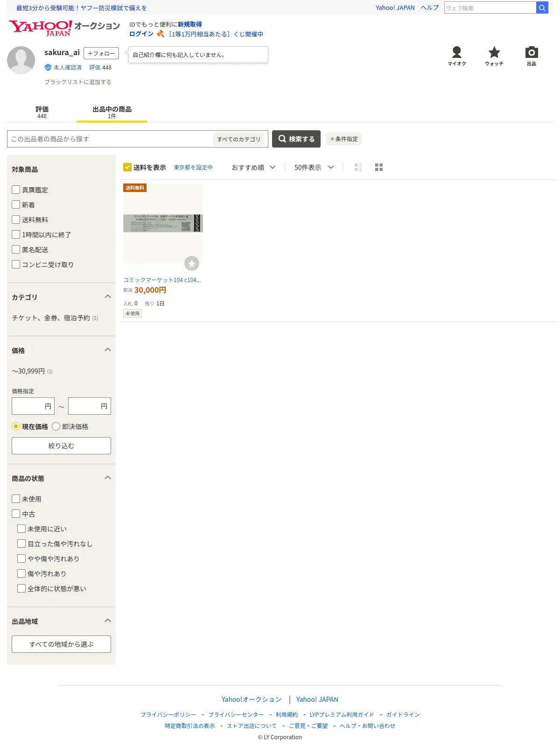Image resolution: width=560 pixels, height=749 pixels.
Task: Click the 本人確認済 verified badge icon
Action: [x=48, y=68]
